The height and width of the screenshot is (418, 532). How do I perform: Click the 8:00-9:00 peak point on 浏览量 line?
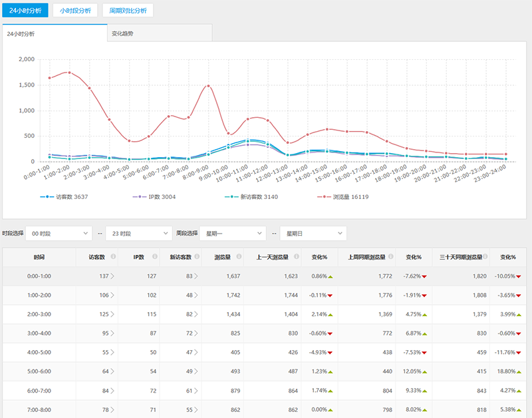pos(208,86)
